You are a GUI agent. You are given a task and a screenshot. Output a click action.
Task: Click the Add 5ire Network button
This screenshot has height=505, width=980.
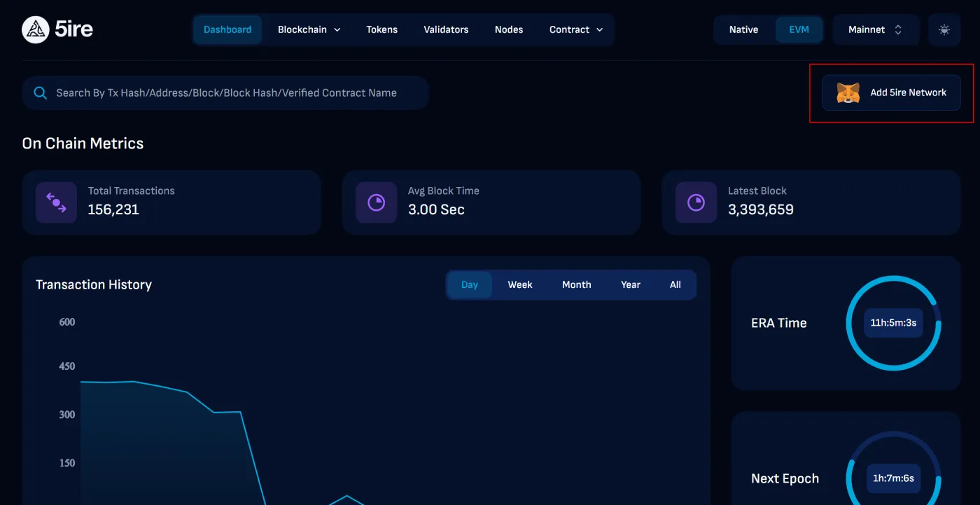point(891,92)
